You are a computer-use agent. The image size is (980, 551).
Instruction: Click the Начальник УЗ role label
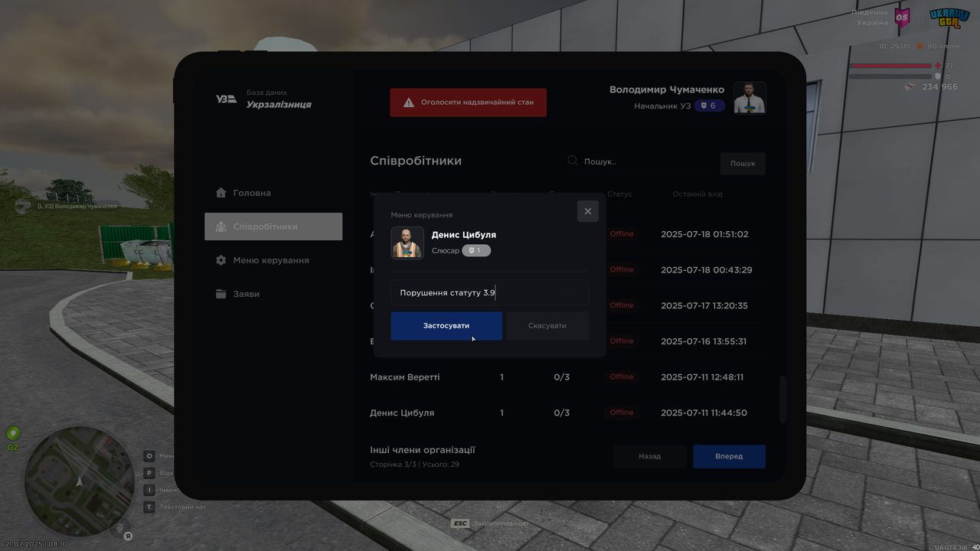tap(662, 106)
